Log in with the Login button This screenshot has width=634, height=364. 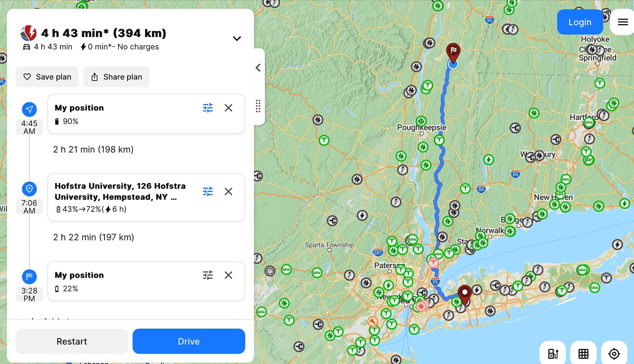pyautogui.click(x=580, y=22)
